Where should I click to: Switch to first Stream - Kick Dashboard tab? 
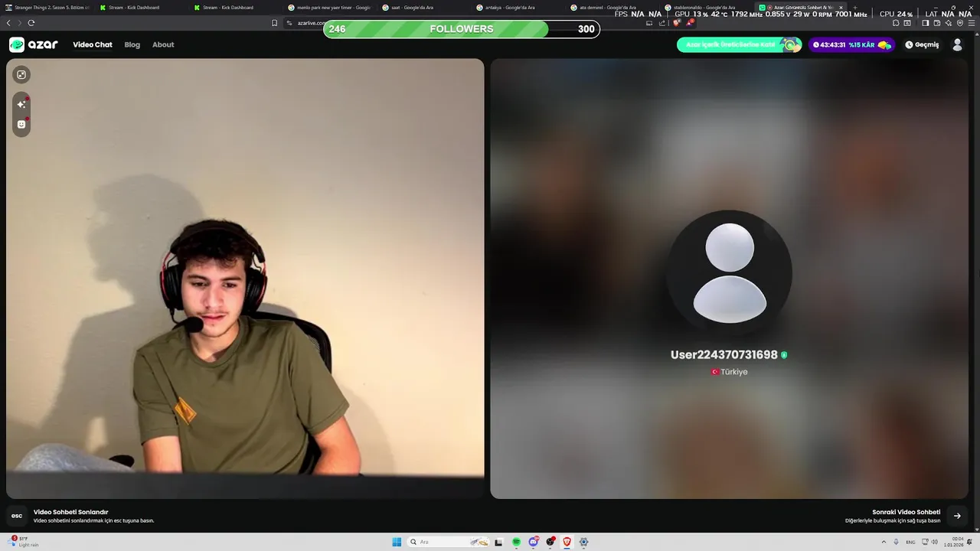[x=139, y=8]
